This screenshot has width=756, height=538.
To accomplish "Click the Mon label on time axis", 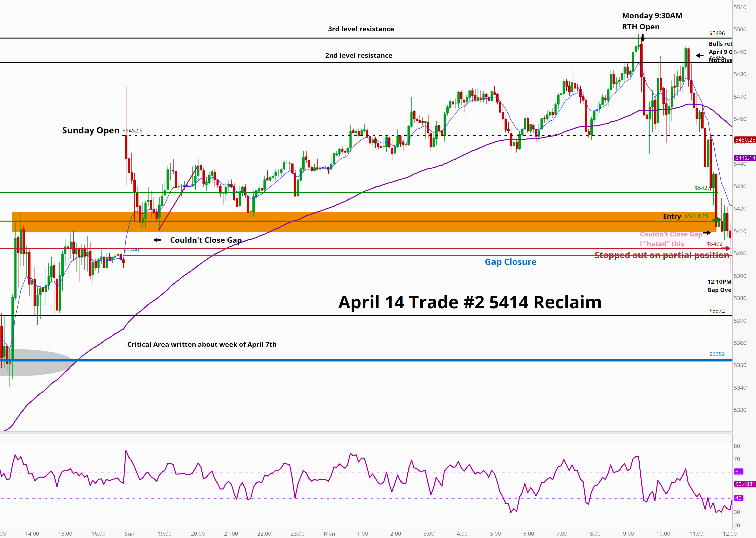I will [329, 534].
